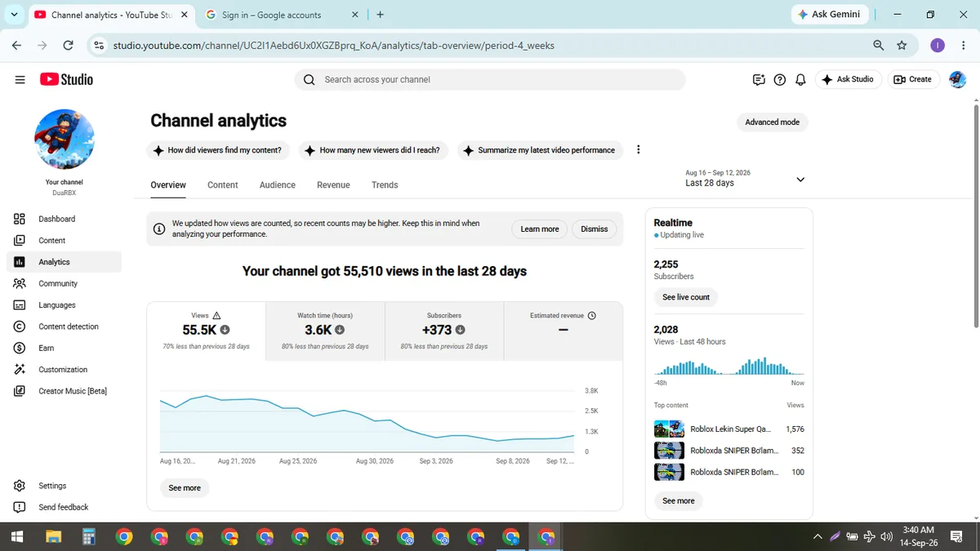Viewport: 980px width, 551px height.
Task: Bookmark this page with the star icon
Action: (902, 46)
